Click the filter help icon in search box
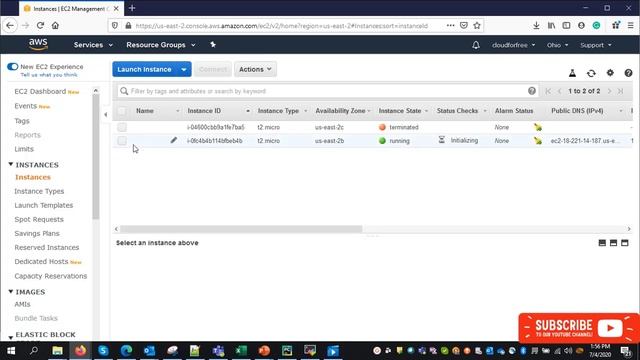Screen dimensions: 640x360 click(531, 91)
